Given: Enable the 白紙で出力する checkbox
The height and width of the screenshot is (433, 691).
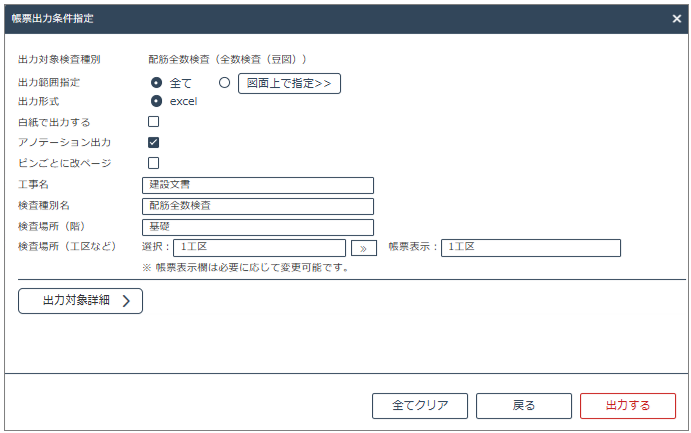Looking at the screenshot, I should (x=153, y=122).
